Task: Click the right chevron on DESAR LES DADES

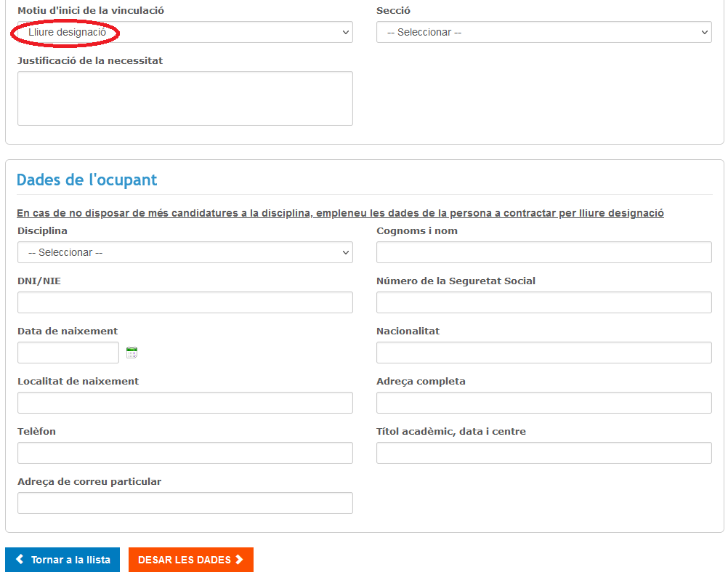Action: click(x=239, y=560)
